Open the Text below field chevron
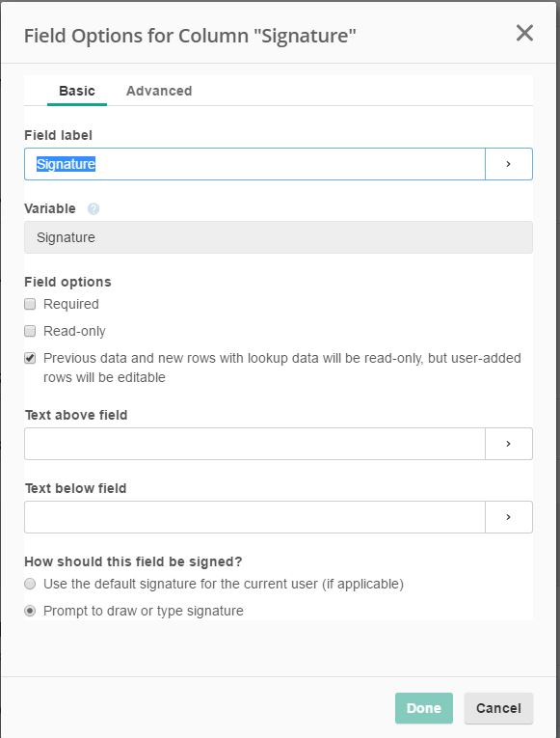This screenshot has width=560, height=738. point(509,517)
